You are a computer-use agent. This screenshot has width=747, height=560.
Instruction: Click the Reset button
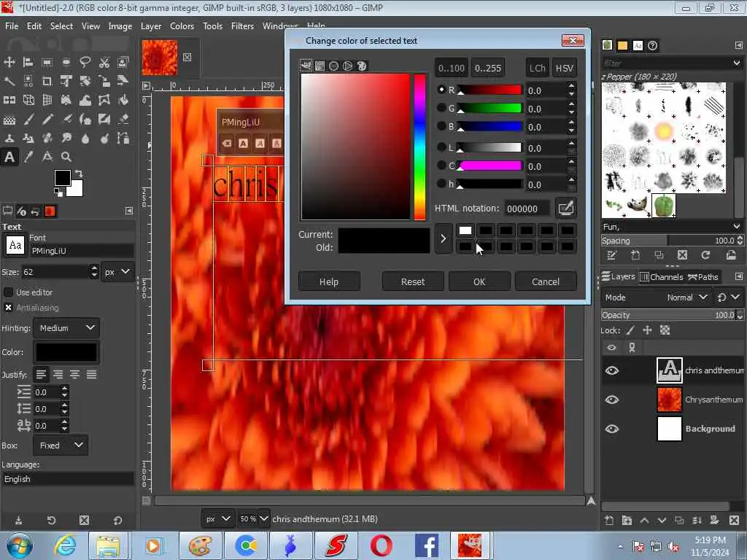click(x=413, y=281)
